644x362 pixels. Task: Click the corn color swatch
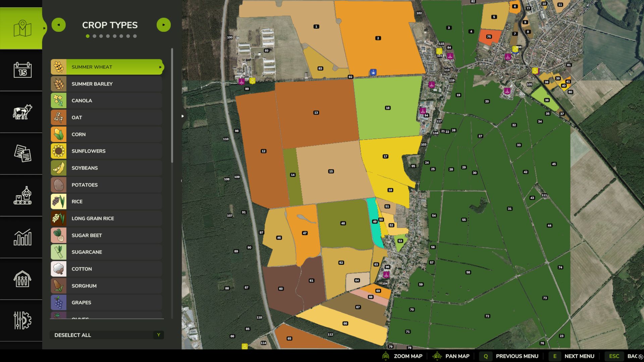click(59, 134)
